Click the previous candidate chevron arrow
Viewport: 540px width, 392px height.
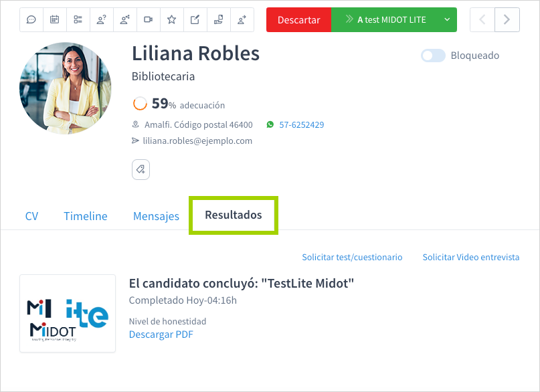click(x=482, y=20)
